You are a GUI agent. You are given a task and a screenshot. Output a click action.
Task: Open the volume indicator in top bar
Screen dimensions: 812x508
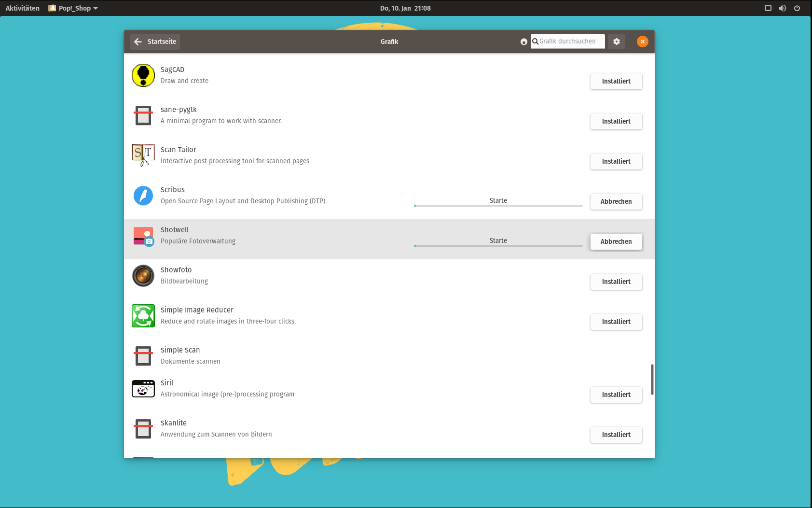tap(783, 8)
